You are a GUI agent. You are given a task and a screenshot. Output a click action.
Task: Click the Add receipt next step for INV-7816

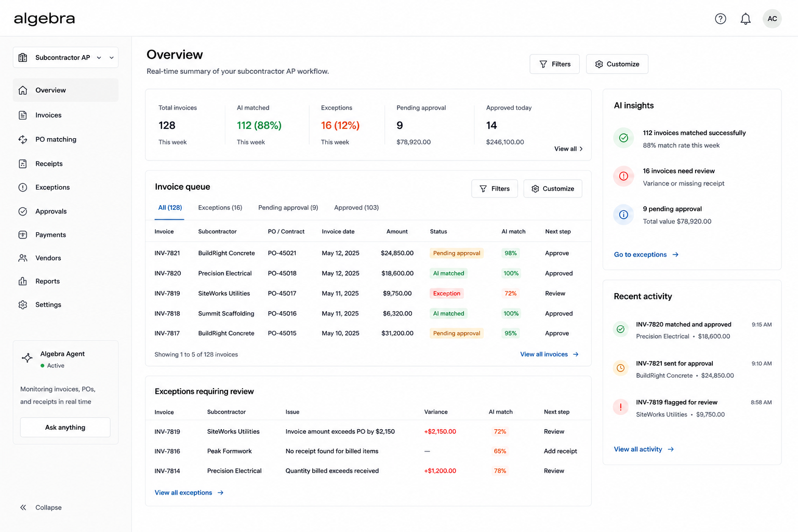(x=561, y=451)
